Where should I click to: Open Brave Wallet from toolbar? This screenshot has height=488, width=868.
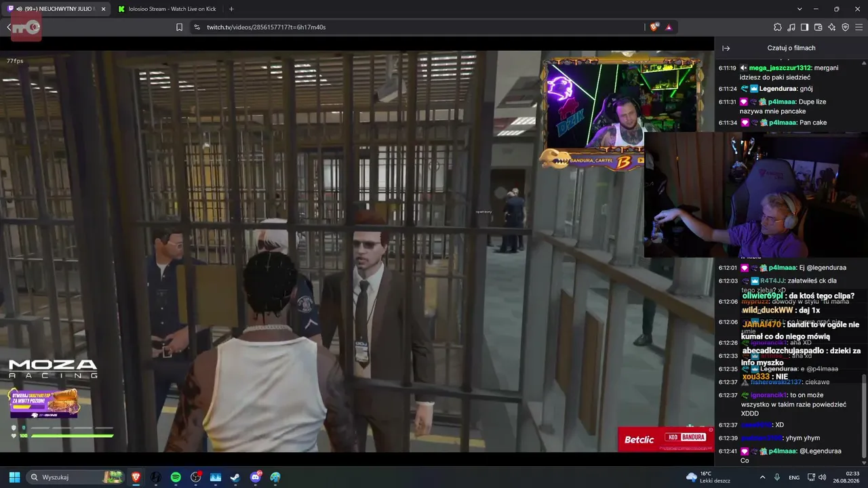pos(818,27)
